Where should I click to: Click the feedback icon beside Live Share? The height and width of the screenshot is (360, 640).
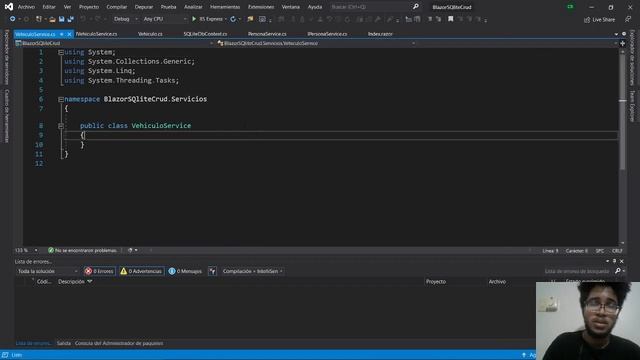(x=628, y=19)
